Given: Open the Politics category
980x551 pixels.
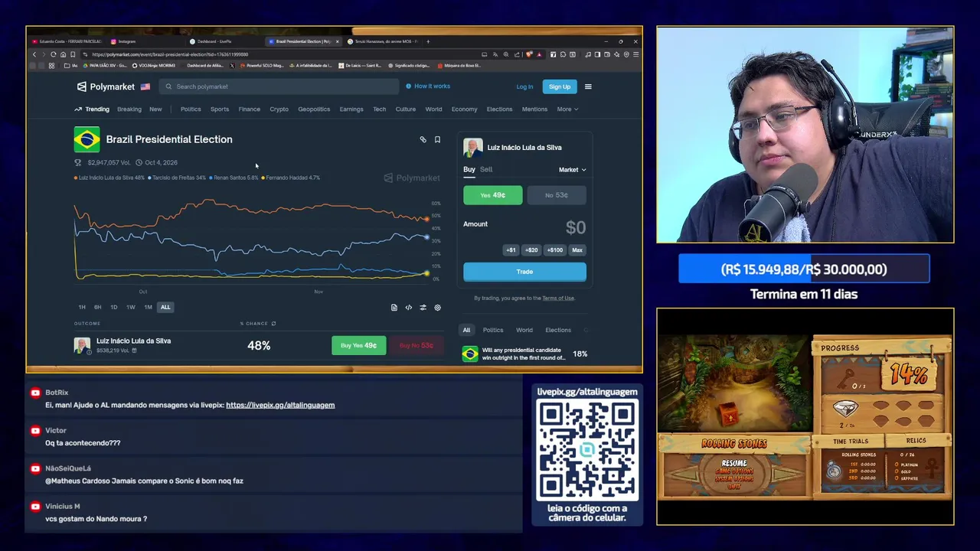Looking at the screenshot, I should [191, 109].
